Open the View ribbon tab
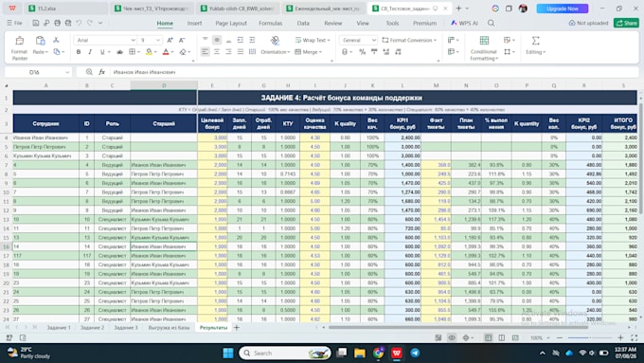The image size is (644, 363). point(362,23)
